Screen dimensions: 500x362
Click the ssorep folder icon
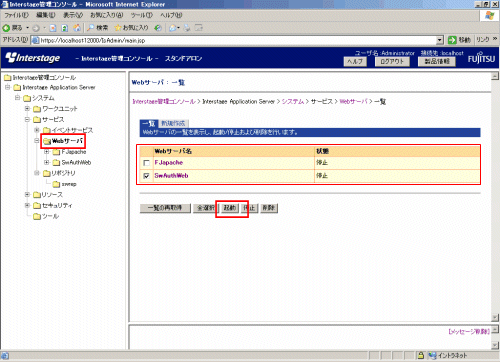(56, 184)
